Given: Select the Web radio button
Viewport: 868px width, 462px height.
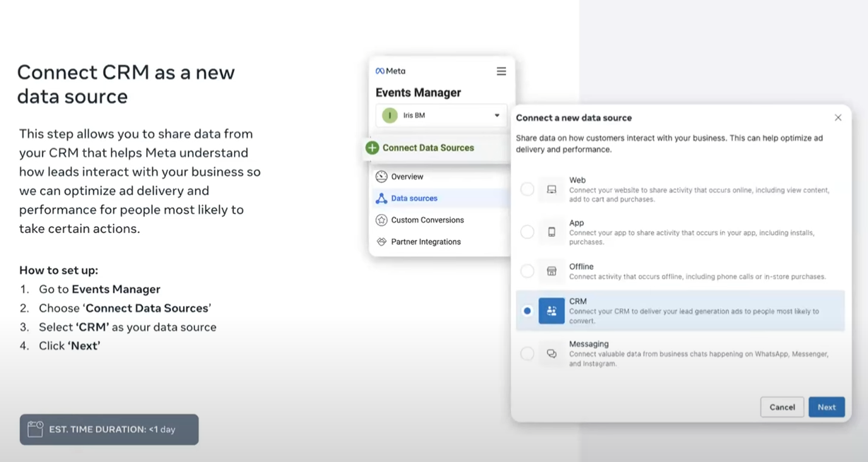Looking at the screenshot, I should click(x=527, y=189).
